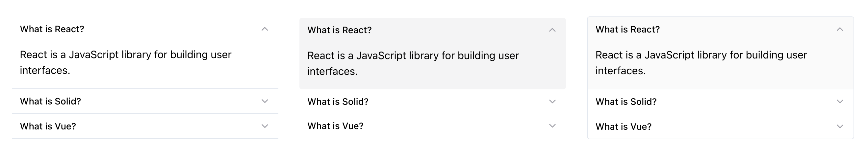This screenshot has width=868, height=159.
Task: Open "What is Solid?" title in right bordered accordion
Action: point(626,102)
